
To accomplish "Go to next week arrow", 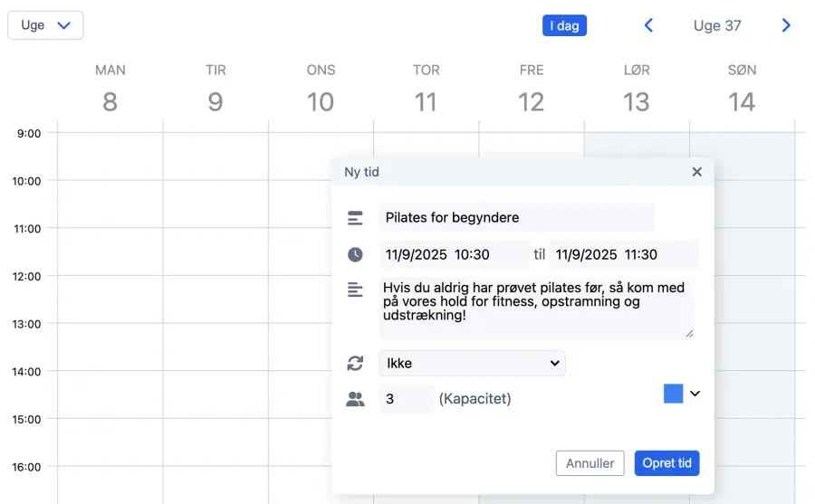I will pos(786,25).
